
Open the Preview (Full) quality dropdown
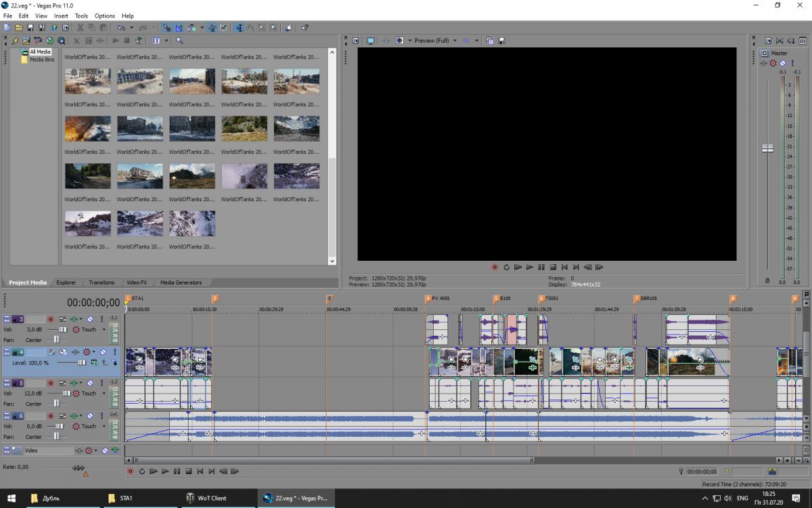455,41
